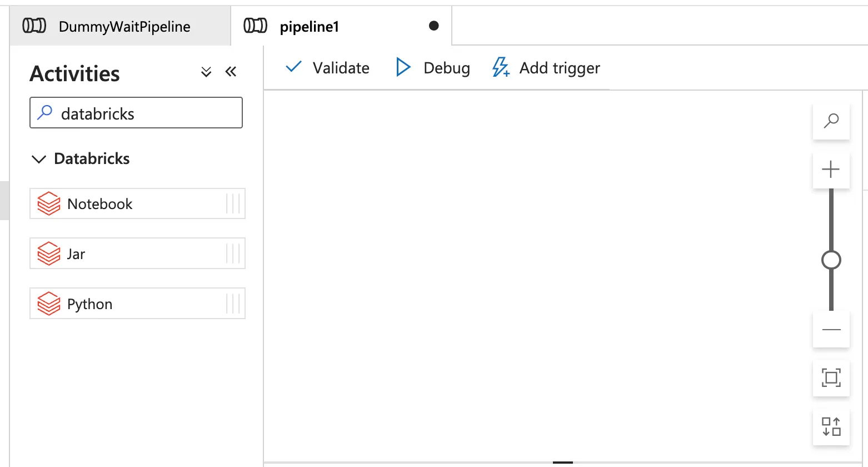The height and width of the screenshot is (467, 868).
Task: Grab the Notebook activity drag handle
Action: pyautogui.click(x=233, y=203)
